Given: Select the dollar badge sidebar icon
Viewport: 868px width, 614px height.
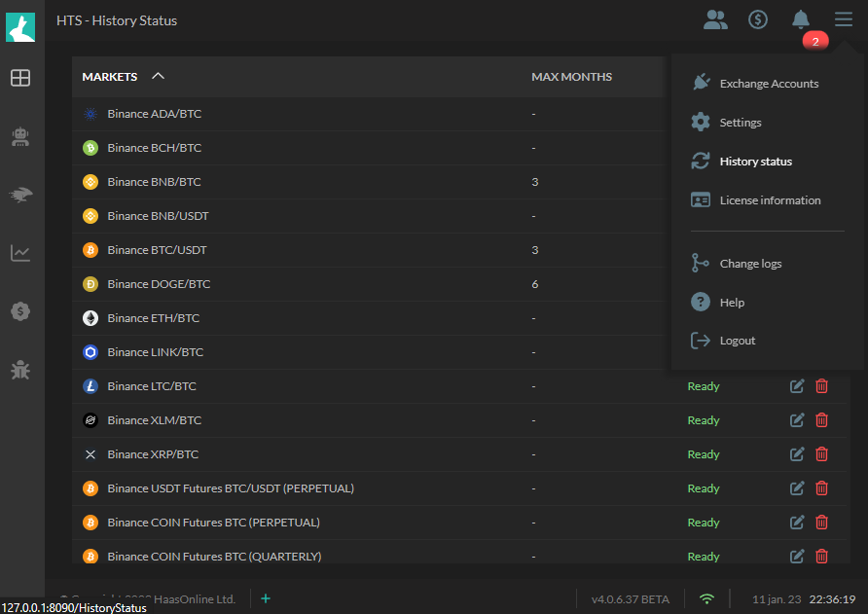Looking at the screenshot, I should tap(20, 311).
